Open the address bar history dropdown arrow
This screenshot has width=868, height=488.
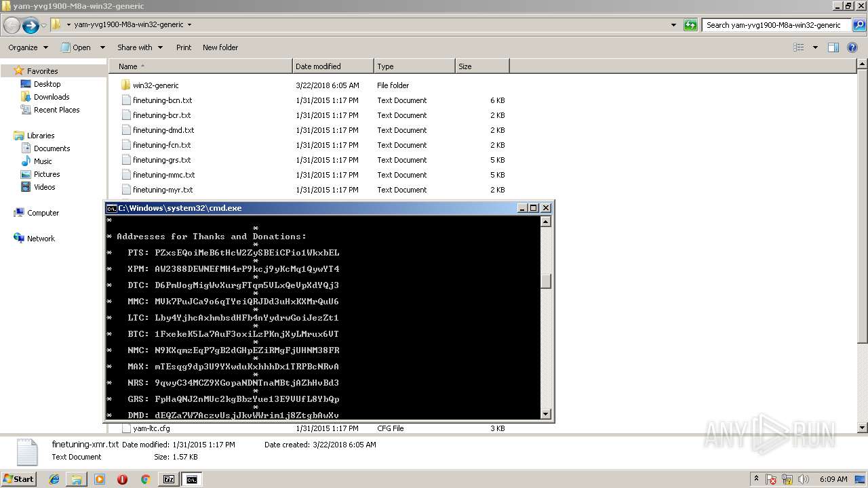pyautogui.click(x=673, y=25)
